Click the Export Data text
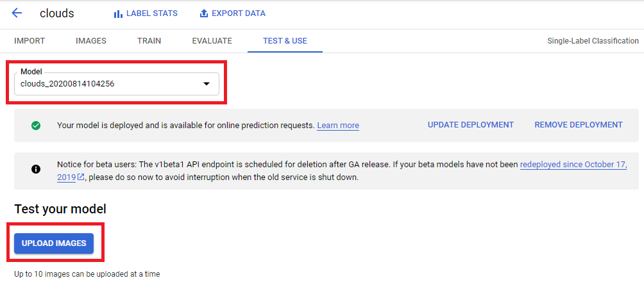Screen dimensions: 644x287 pyautogui.click(x=239, y=13)
